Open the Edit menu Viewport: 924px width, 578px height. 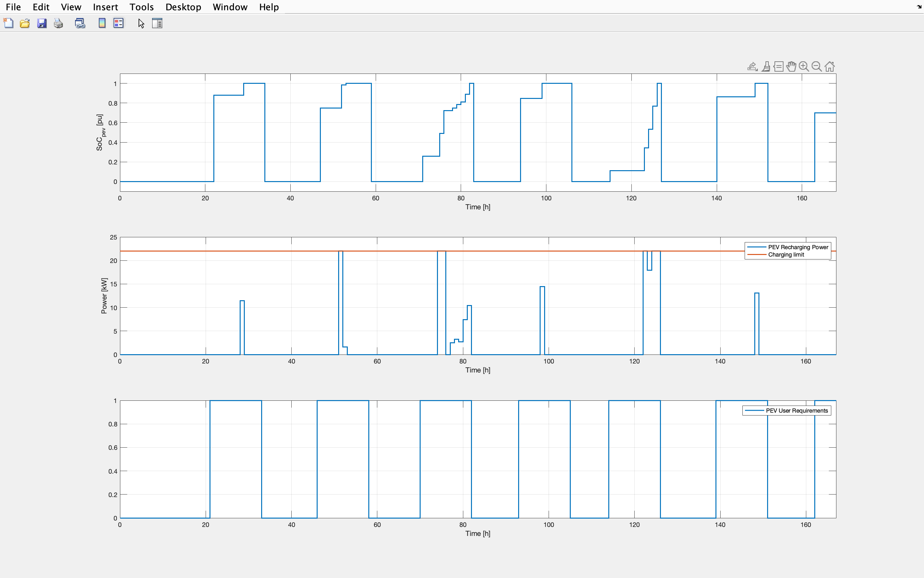tap(41, 7)
